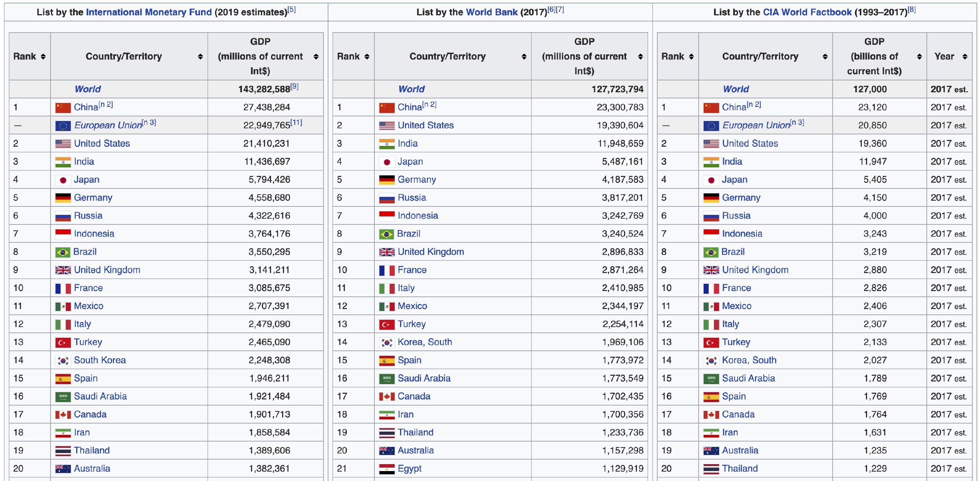Click South Korea flag in IMF list
The height and width of the screenshot is (481, 980).
63,361
